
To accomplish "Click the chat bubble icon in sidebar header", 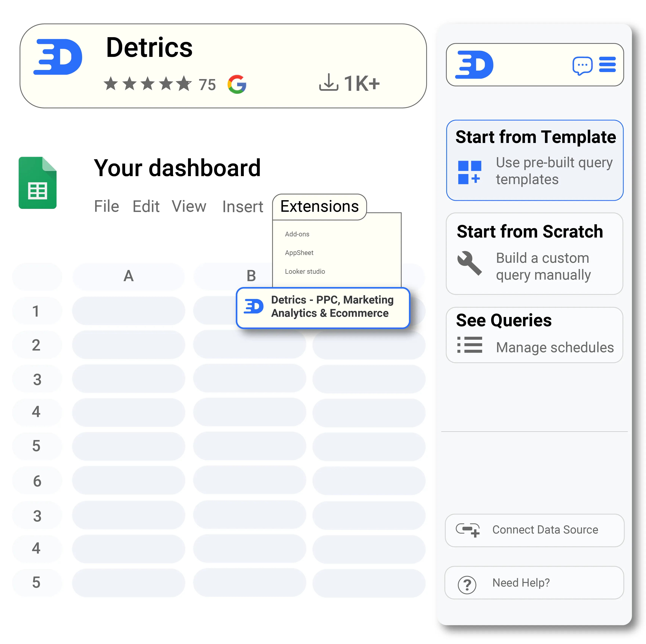I will click(x=582, y=66).
